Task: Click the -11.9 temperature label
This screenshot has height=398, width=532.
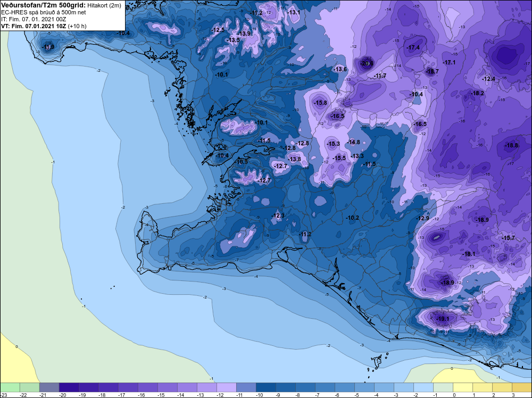Action: tap(48, 47)
